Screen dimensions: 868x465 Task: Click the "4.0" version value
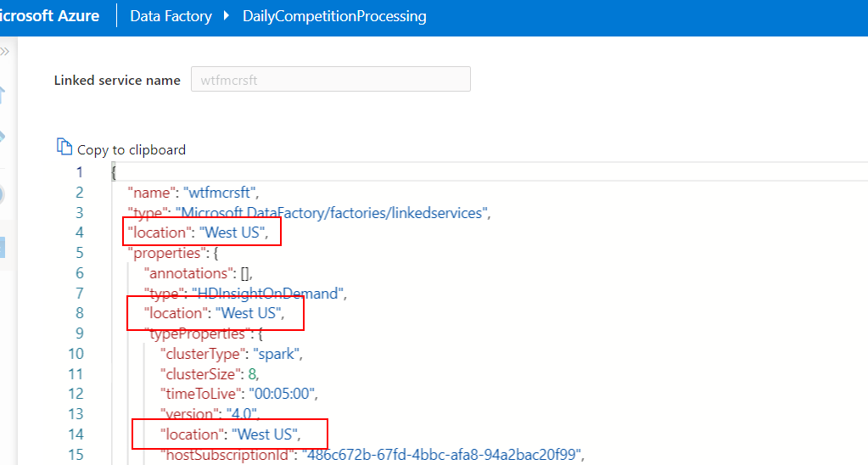[x=241, y=414]
